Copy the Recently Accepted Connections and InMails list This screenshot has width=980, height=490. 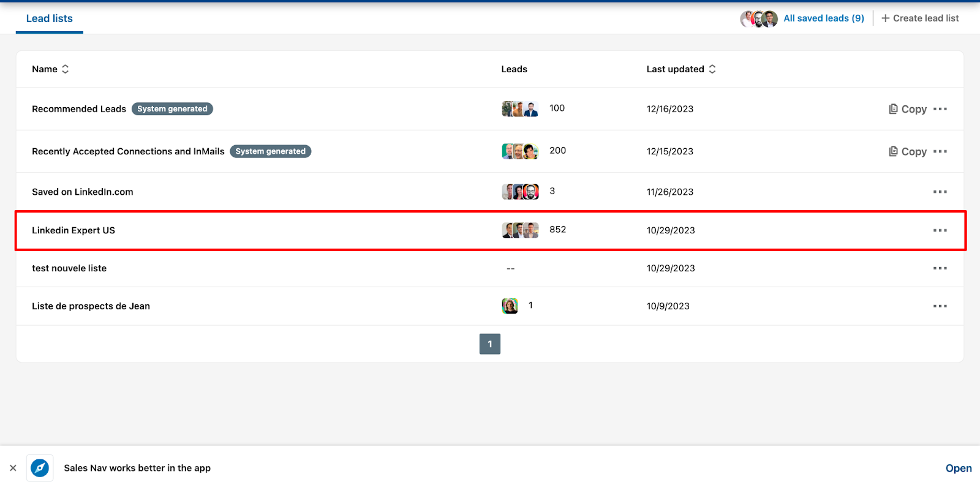click(x=908, y=151)
